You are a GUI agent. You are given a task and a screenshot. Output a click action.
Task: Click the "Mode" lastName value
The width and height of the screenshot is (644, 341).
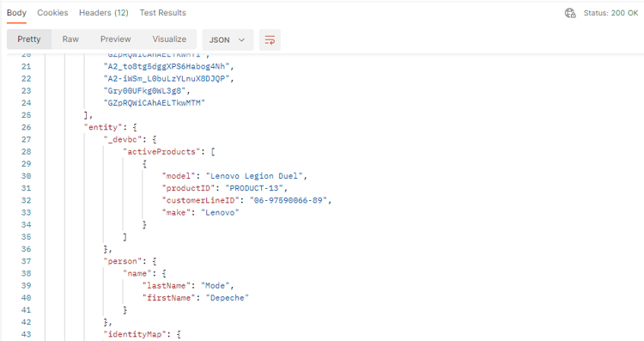coord(216,286)
